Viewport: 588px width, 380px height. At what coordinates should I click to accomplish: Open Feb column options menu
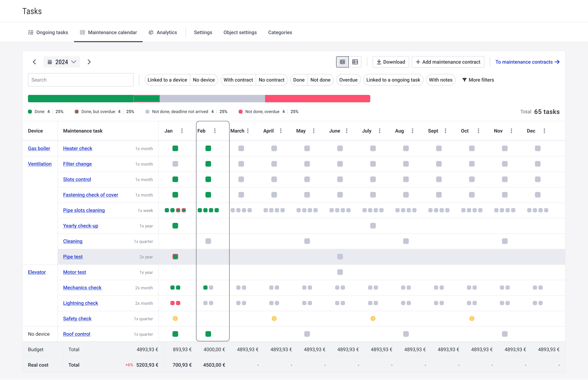(x=215, y=131)
